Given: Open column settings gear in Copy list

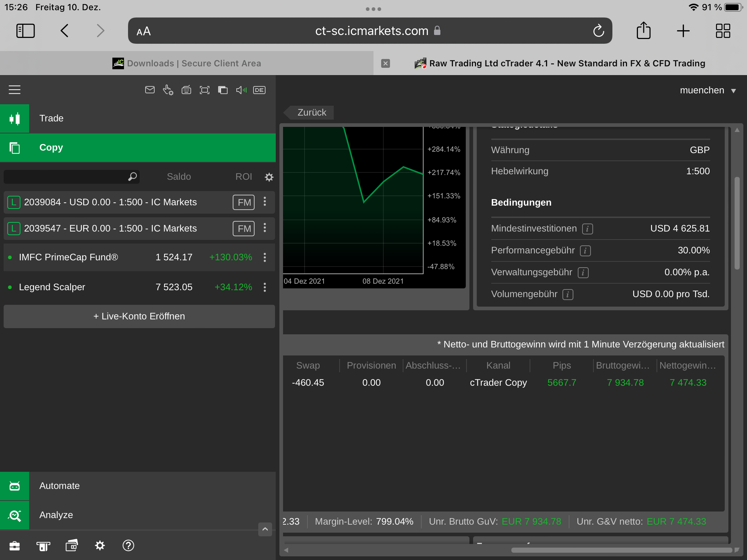Looking at the screenshot, I should pos(269,177).
